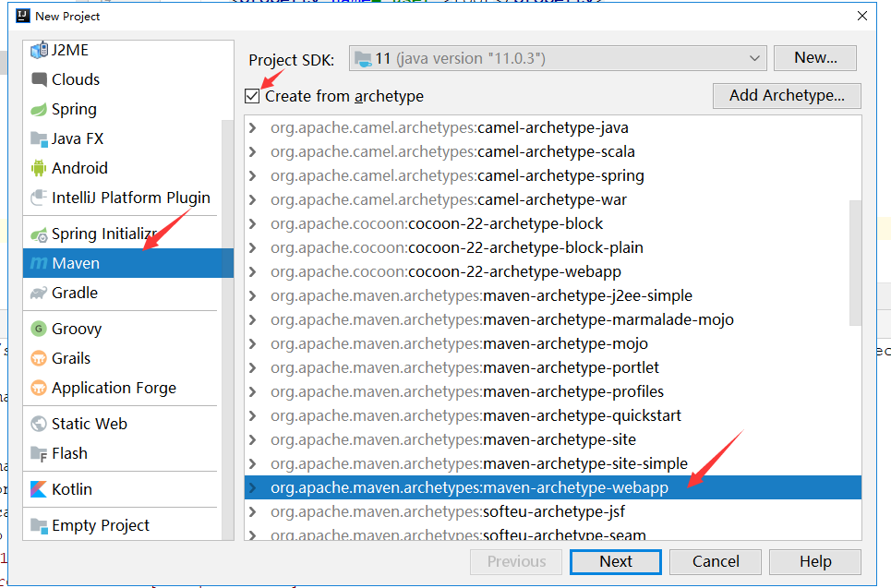
Task: Expand maven-archetype-portlet node
Action: point(252,367)
